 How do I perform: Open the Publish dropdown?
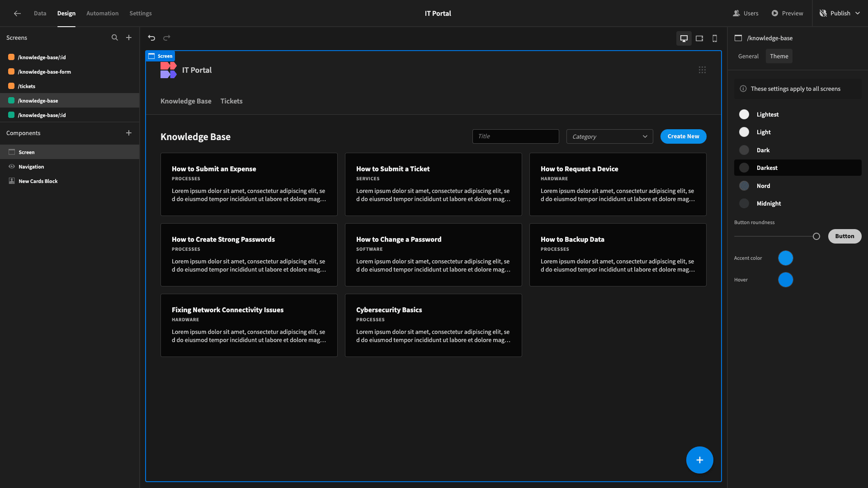coord(840,14)
